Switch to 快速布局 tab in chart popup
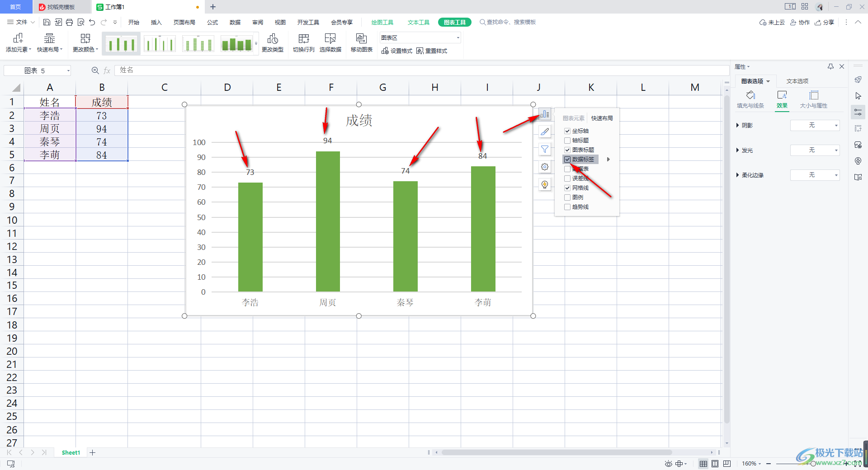868x470 pixels. (x=602, y=118)
